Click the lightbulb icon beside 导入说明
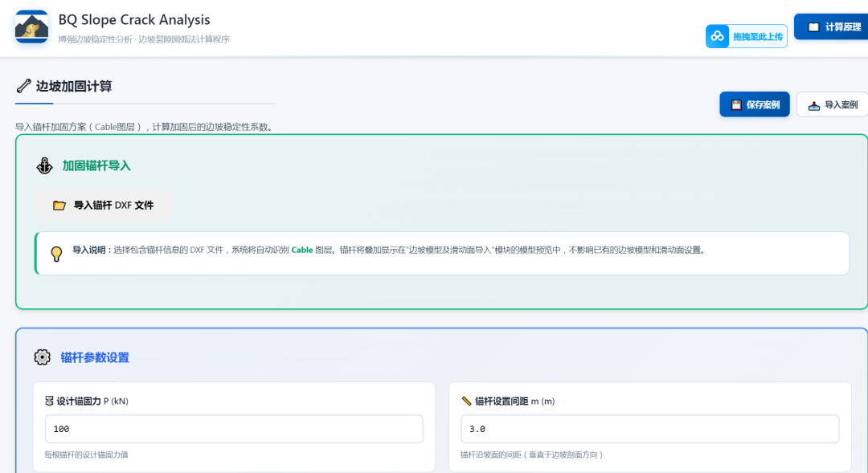Screen dimensions: 868x473 pyautogui.click(x=56, y=254)
